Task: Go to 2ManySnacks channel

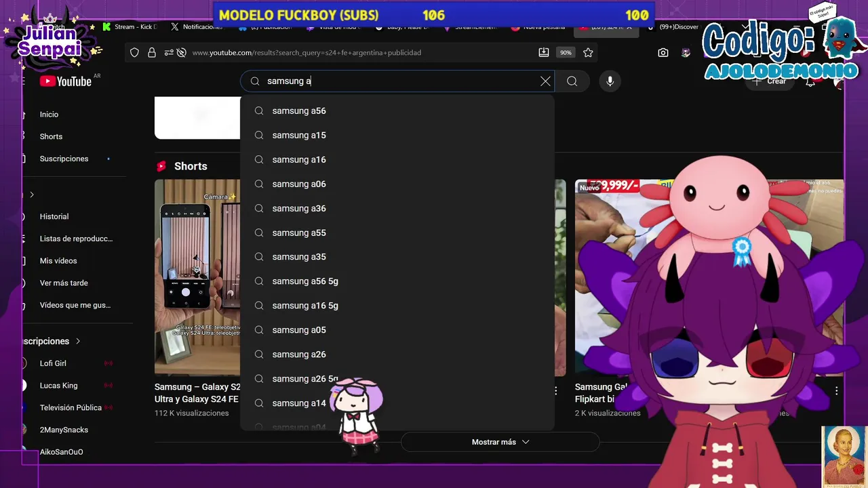Action: [64, 430]
